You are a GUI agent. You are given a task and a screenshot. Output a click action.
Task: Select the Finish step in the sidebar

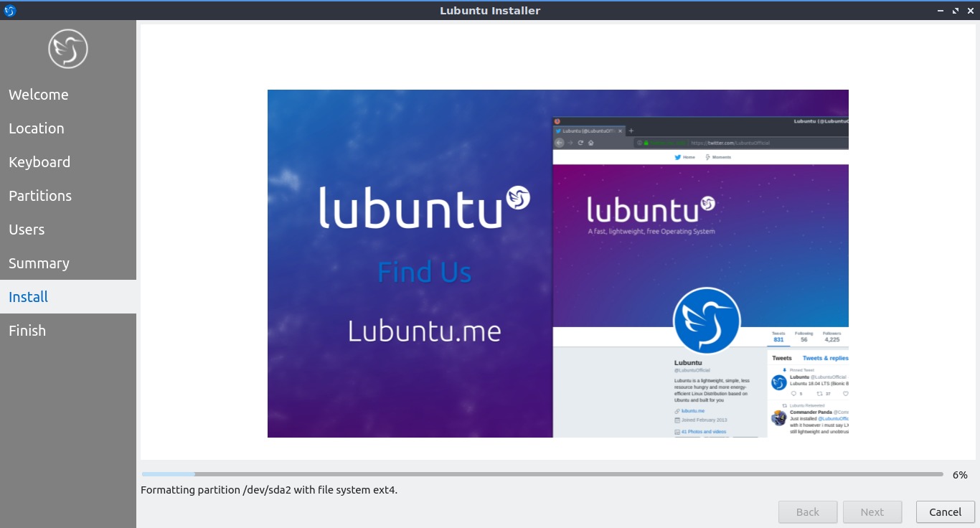coord(68,331)
